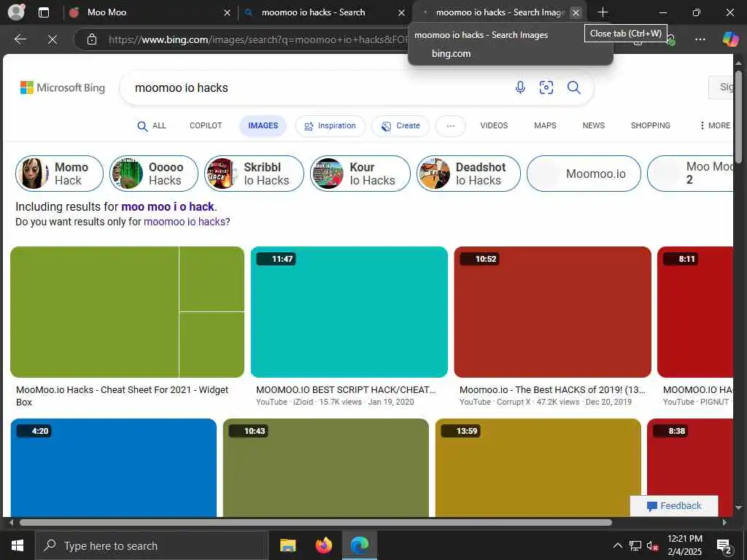
Task: Click the Edge taskbar icon
Action: pyautogui.click(x=360, y=545)
